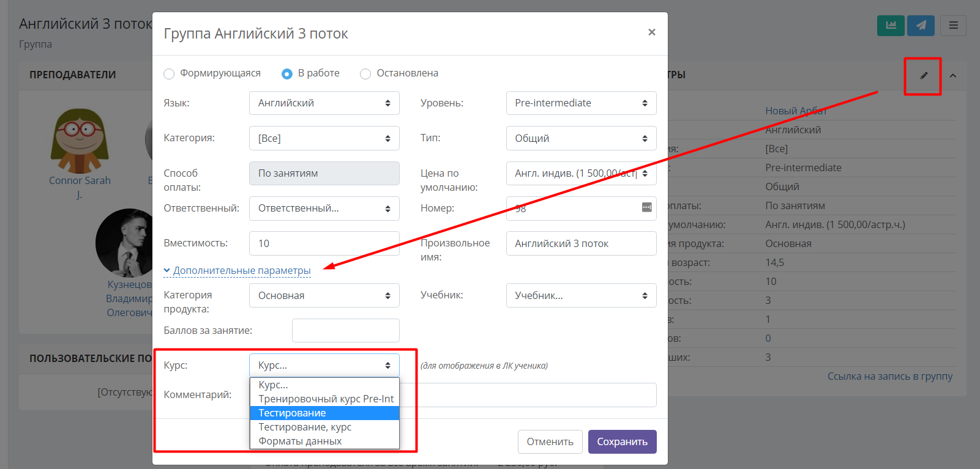The height and width of the screenshot is (469, 980).
Task: Click the green chart statistics icon button
Action: pyautogui.click(x=891, y=26)
